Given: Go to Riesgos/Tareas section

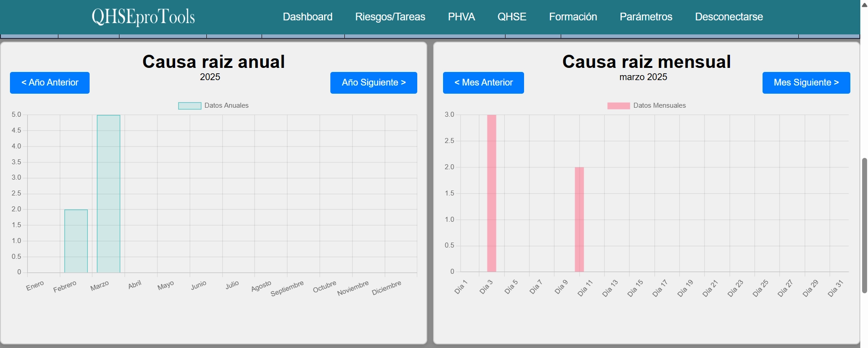Looking at the screenshot, I should (390, 17).
